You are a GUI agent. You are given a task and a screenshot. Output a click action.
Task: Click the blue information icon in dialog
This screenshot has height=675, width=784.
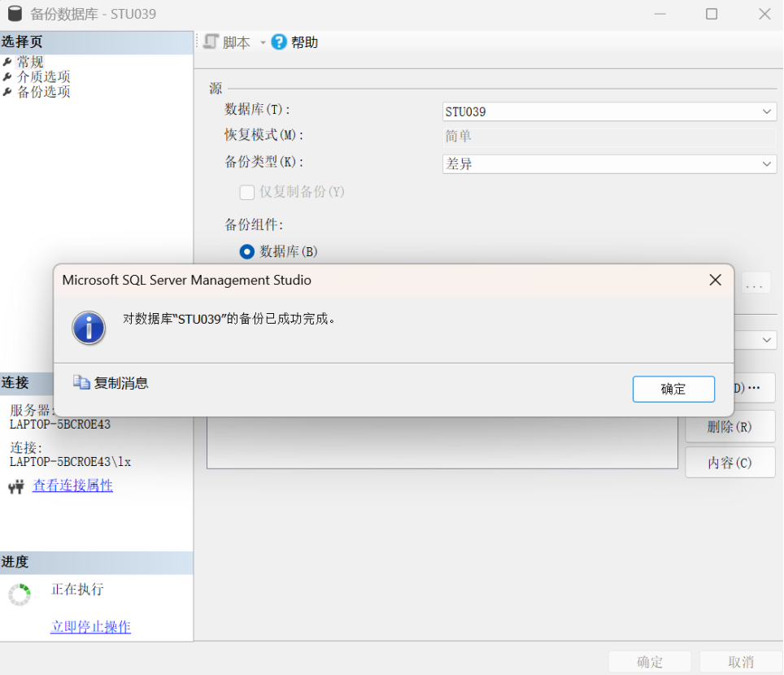(89, 328)
